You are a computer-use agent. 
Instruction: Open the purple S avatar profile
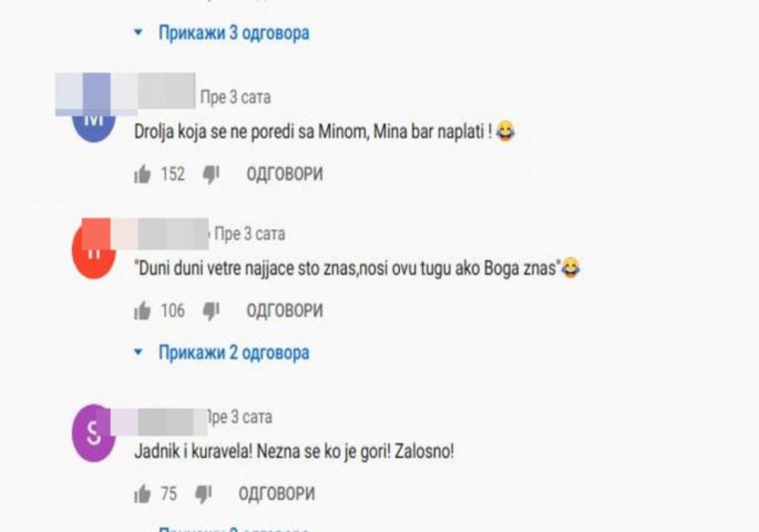[x=94, y=433]
